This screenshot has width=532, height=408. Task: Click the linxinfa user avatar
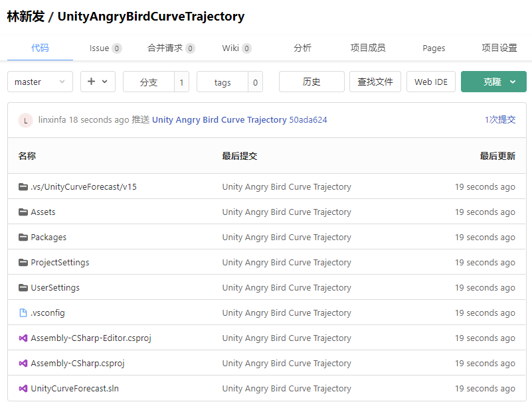(x=25, y=120)
